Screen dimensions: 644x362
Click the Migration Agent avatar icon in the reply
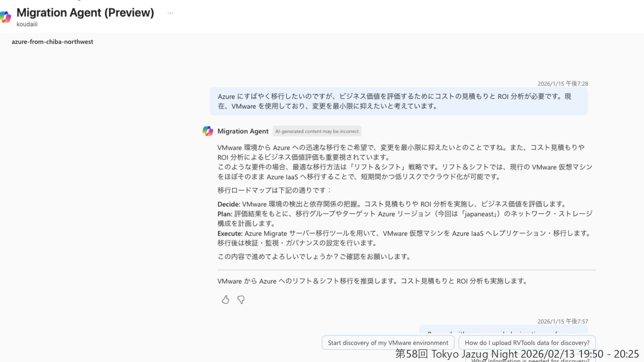click(208, 131)
